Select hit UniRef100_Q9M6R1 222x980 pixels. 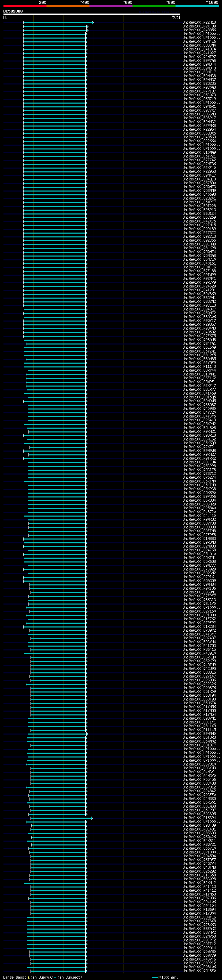[x=199, y=106]
